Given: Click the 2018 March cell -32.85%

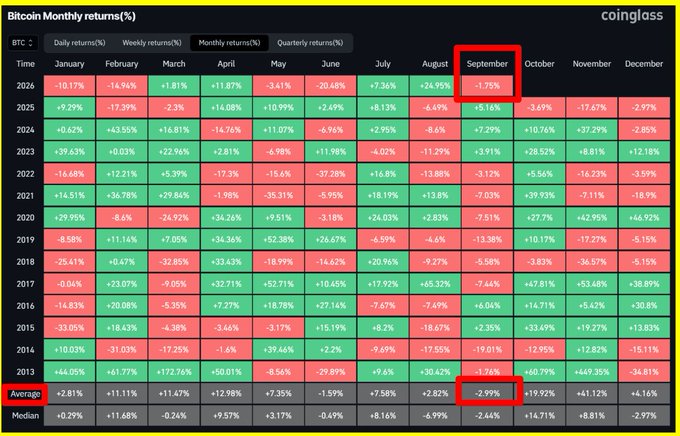Looking at the screenshot, I should (174, 262).
